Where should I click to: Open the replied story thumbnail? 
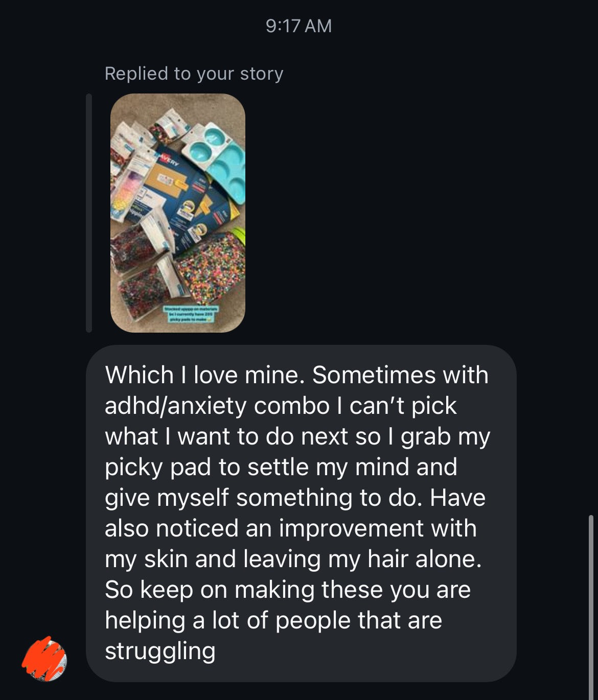point(177,213)
